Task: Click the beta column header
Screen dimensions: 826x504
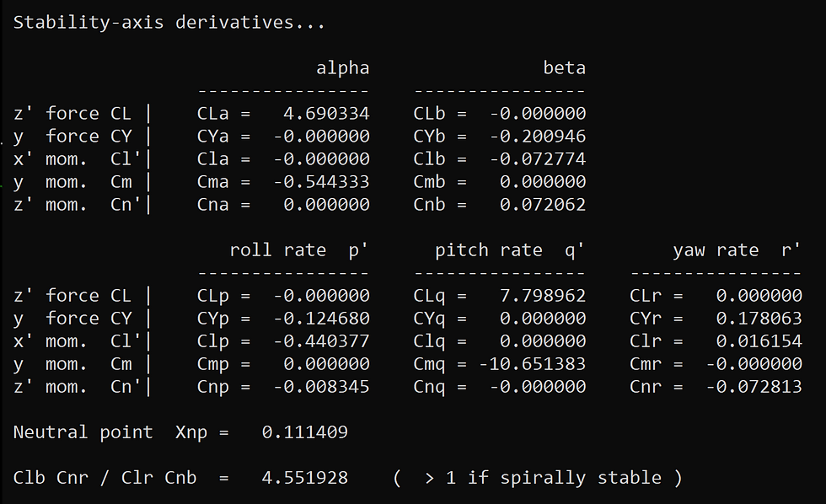Action: coord(565,68)
